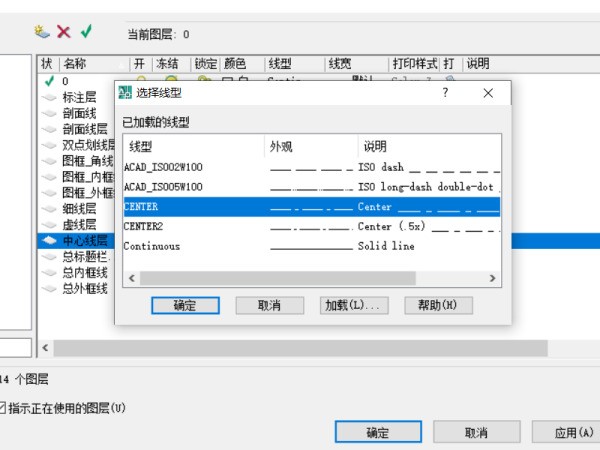
Task: Click the 帮助(H) button
Action: [439, 305]
